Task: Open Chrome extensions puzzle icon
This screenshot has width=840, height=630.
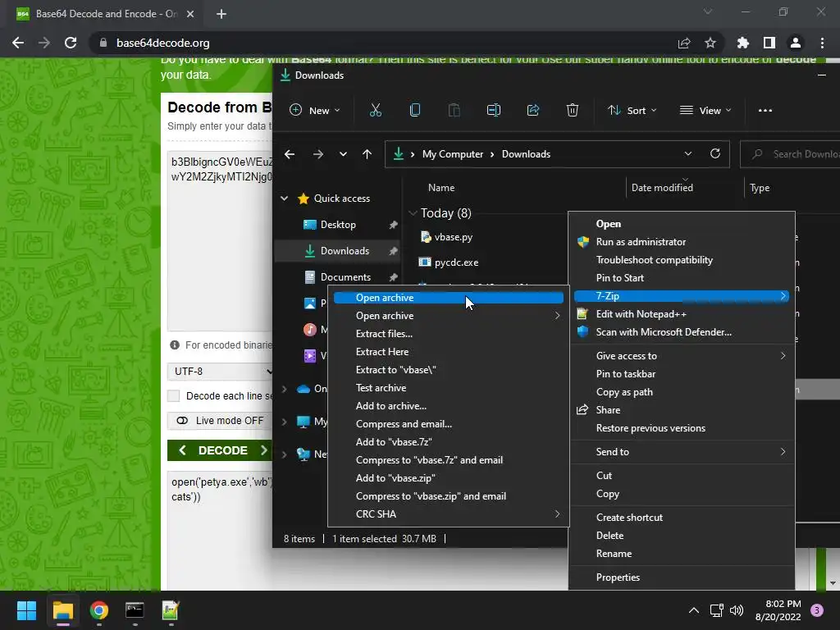Action: 742,43
